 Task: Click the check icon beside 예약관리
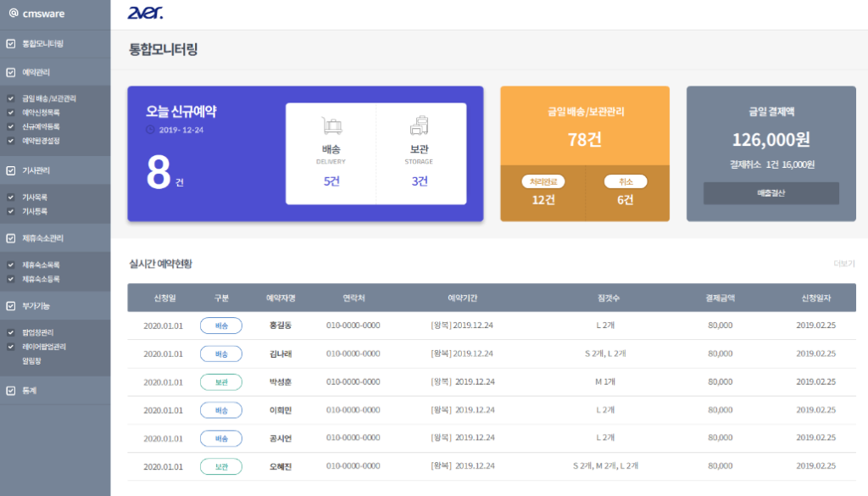10,72
